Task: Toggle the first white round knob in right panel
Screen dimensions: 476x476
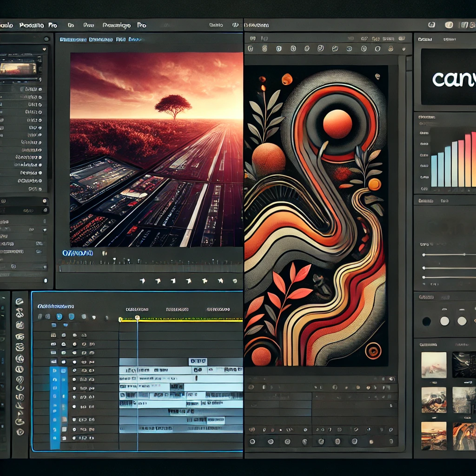Action: (444, 321)
